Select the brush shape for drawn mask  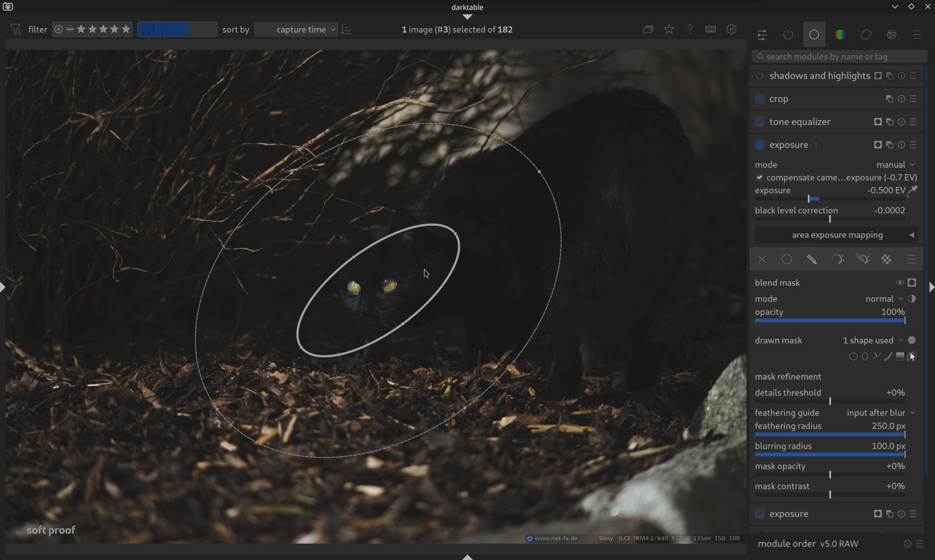click(x=888, y=357)
